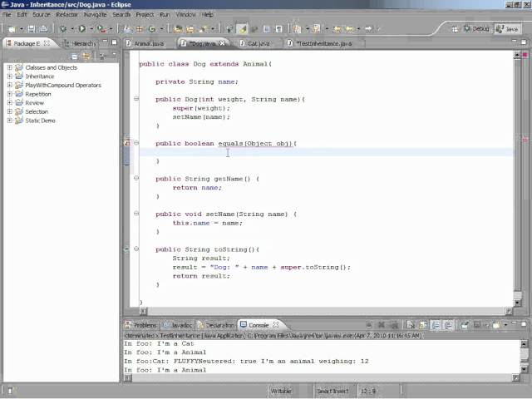Viewport: 532px width, 399px height.
Task: Select the Package Explorer tab
Action: 27,43
